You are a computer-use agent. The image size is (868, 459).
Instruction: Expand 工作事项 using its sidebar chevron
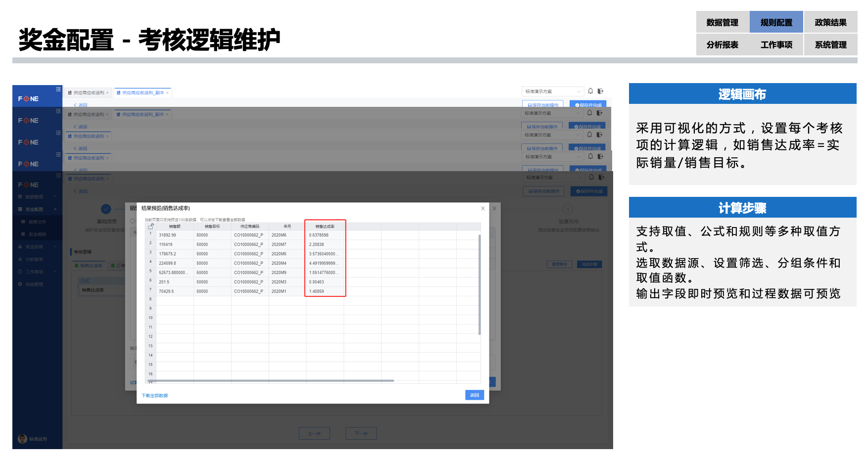point(55,272)
